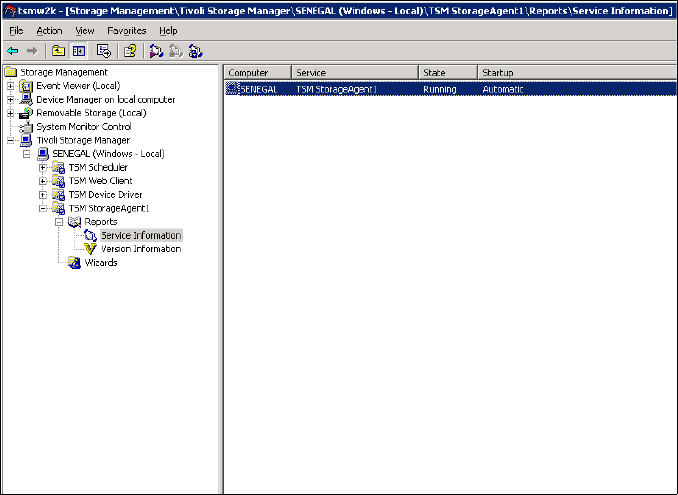Click the TSM Scheduler folder icon
678x495 pixels.
coord(58,167)
